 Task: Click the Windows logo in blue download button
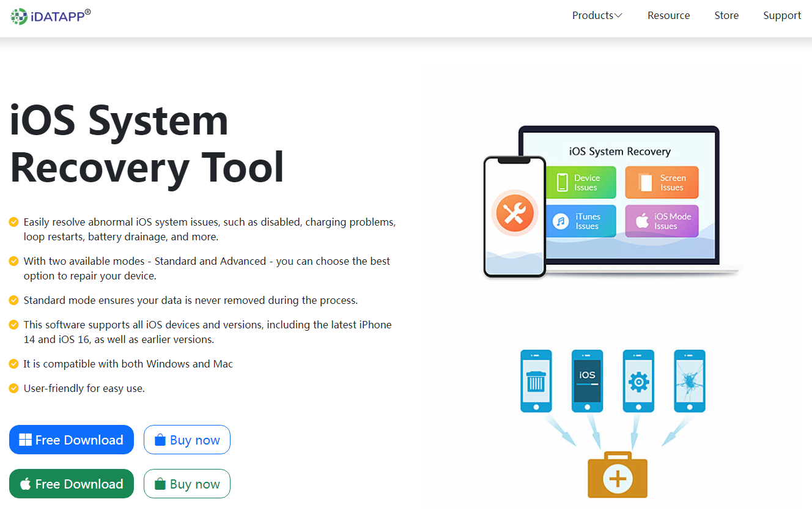pos(25,440)
